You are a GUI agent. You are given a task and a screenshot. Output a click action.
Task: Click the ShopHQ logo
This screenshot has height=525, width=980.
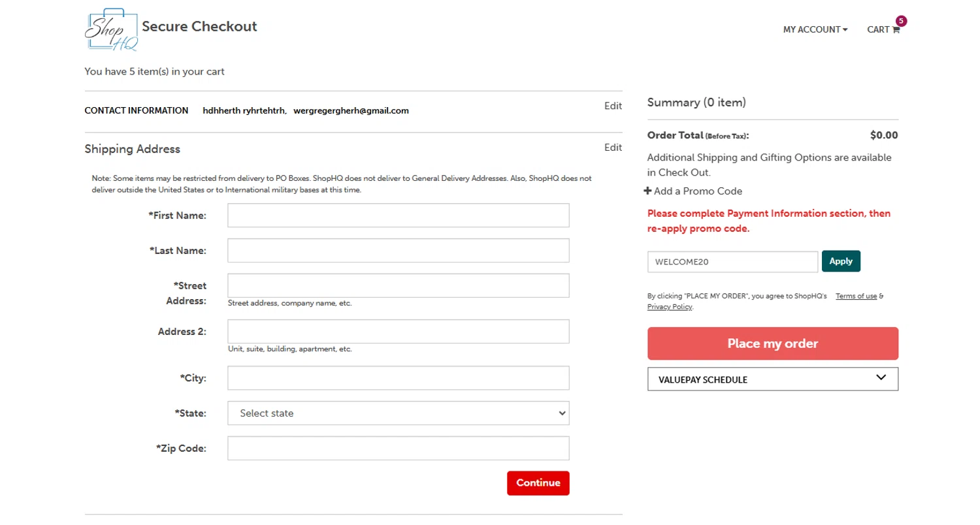(x=111, y=30)
